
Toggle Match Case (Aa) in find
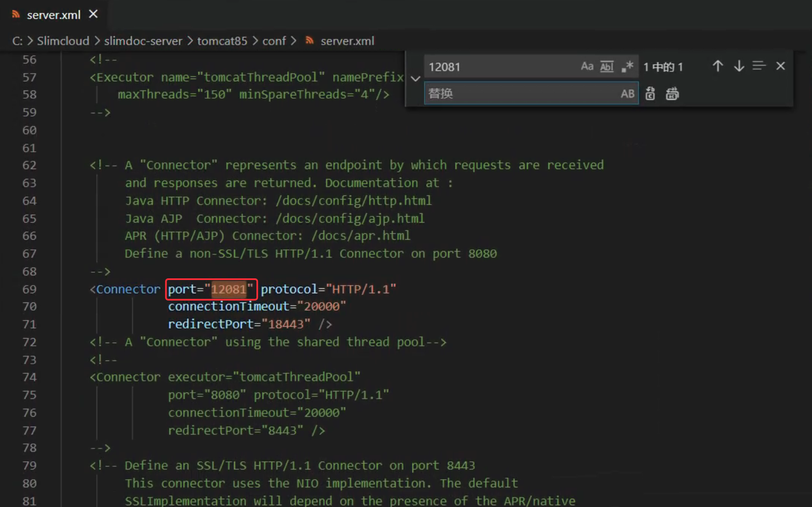click(587, 66)
